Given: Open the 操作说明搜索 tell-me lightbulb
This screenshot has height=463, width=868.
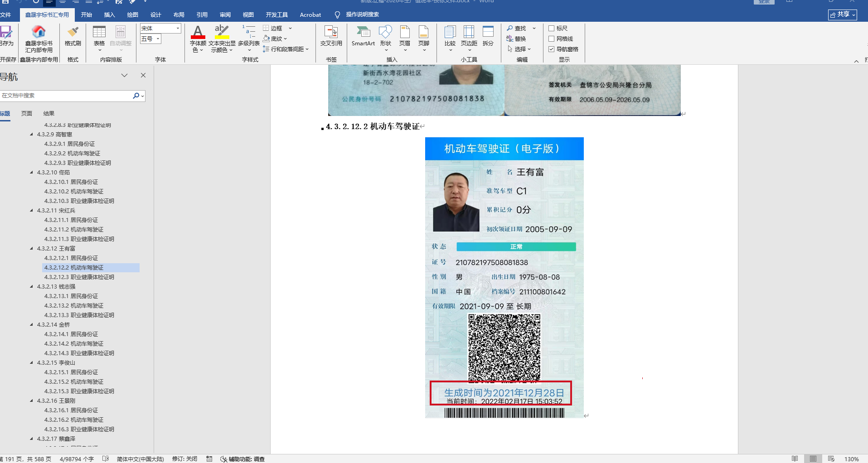Looking at the screenshot, I should pos(337,14).
